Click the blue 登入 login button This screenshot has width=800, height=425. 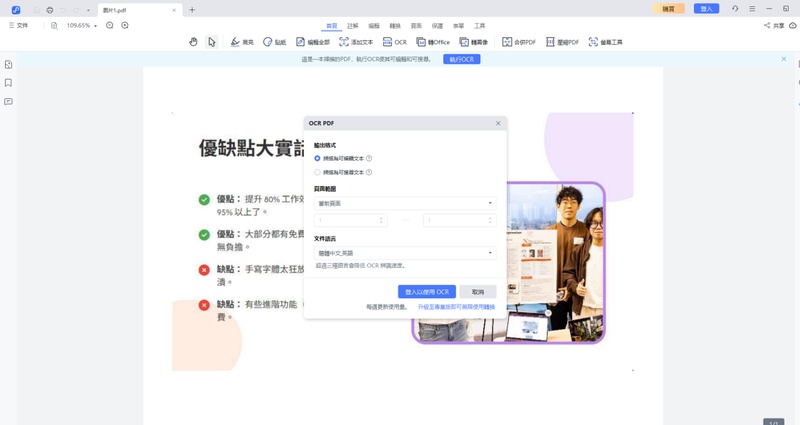point(706,9)
